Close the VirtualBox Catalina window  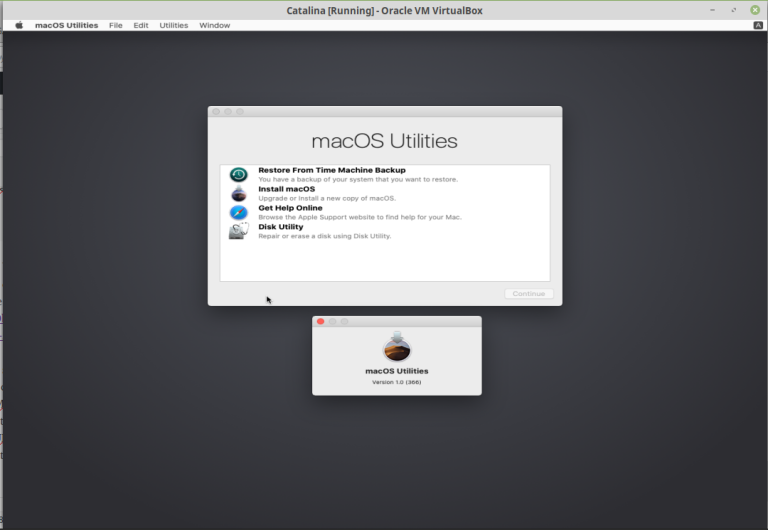pos(755,10)
